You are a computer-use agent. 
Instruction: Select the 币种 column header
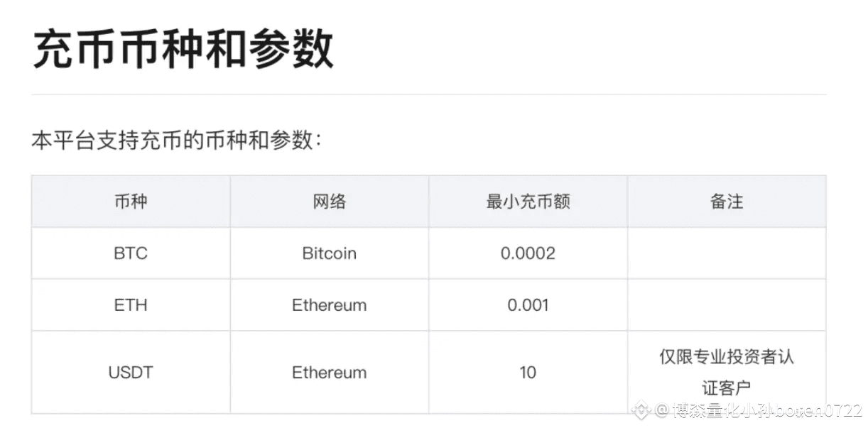pos(131,202)
